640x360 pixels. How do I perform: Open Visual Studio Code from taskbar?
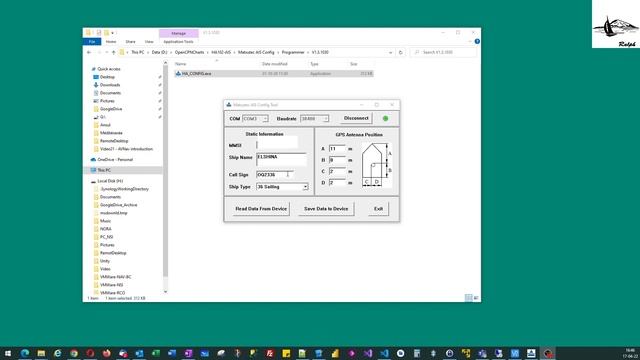click(384, 353)
